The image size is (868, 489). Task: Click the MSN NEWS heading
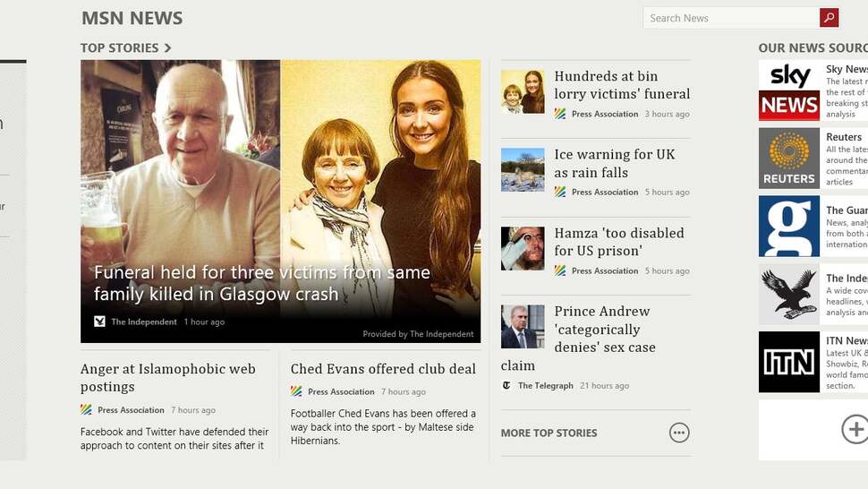pos(132,18)
